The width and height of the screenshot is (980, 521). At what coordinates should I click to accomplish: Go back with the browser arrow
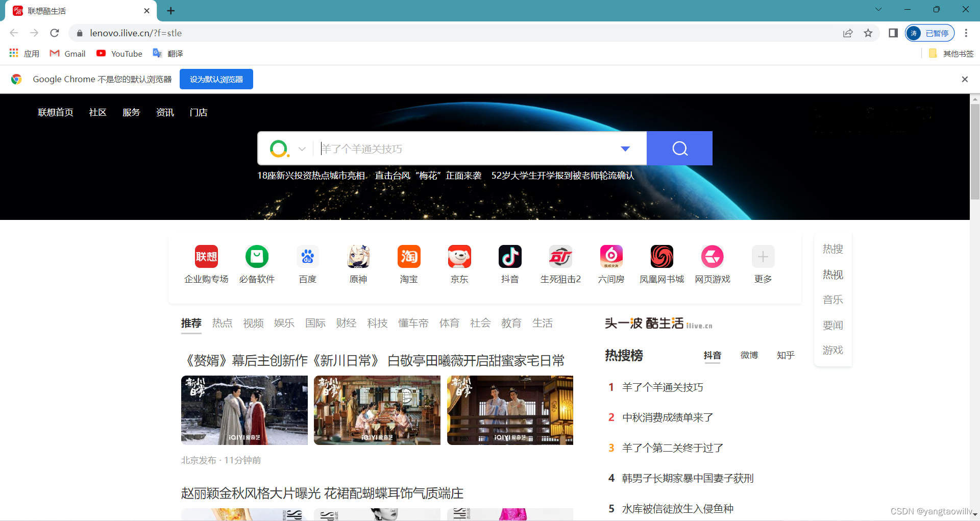tap(14, 33)
